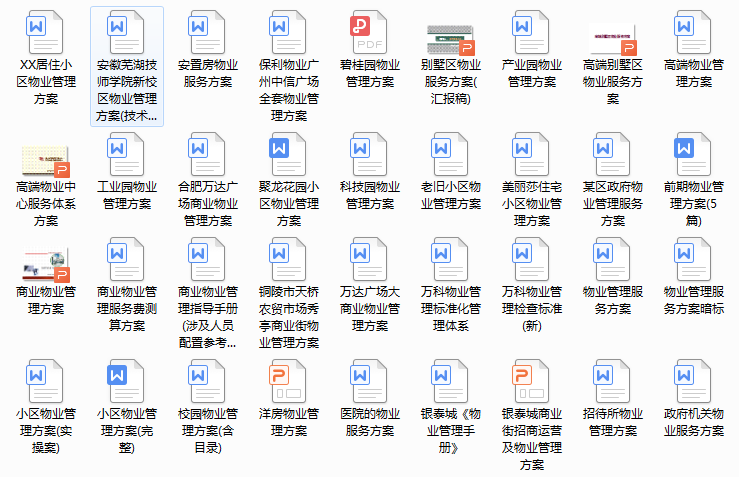739x477 pixels.
Task: Click the 安徽芜湖技师学院新校区物业管理方案 file icon
Action: coord(126,32)
